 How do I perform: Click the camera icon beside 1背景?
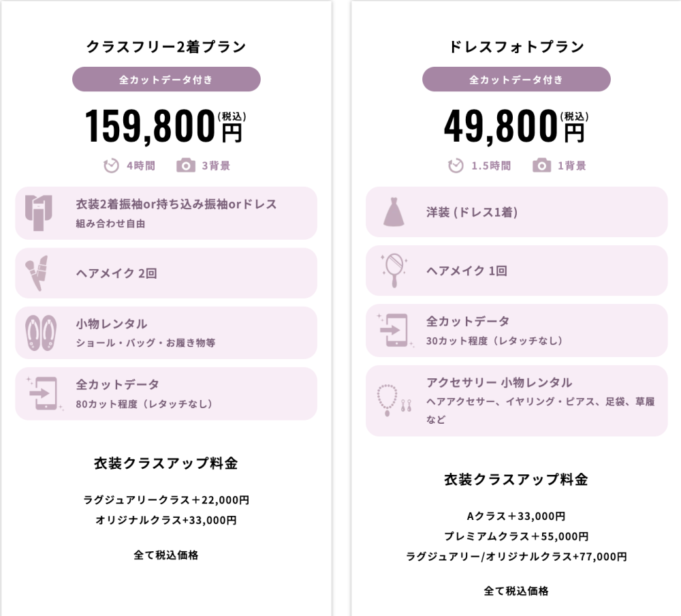(541, 166)
